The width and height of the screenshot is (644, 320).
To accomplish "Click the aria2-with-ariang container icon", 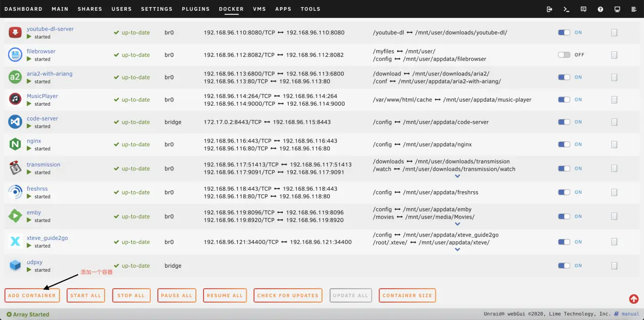I will (x=15, y=77).
